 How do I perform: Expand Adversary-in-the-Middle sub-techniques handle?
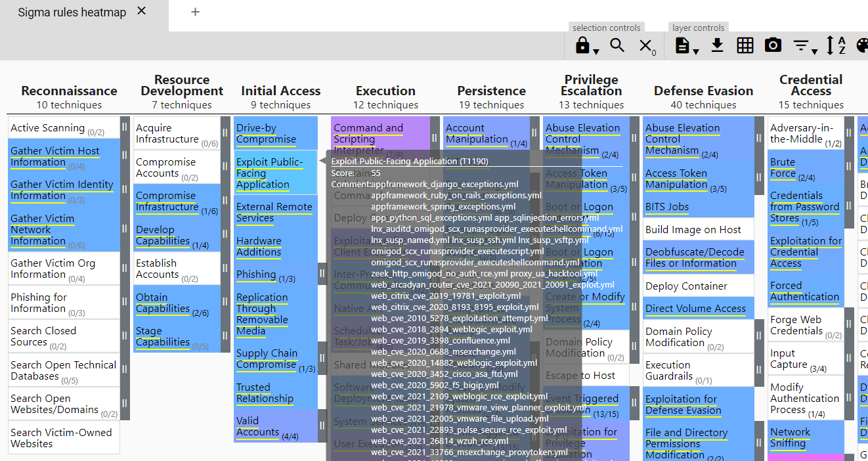click(849, 133)
